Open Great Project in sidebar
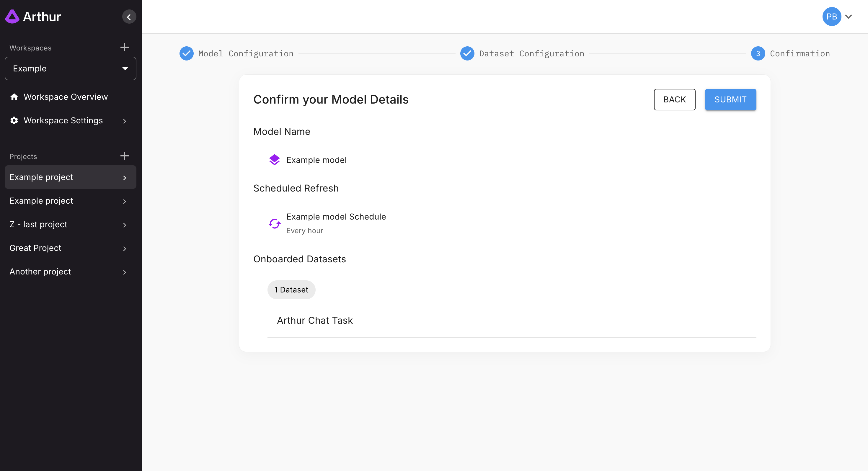The image size is (868, 471). tap(35, 248)
